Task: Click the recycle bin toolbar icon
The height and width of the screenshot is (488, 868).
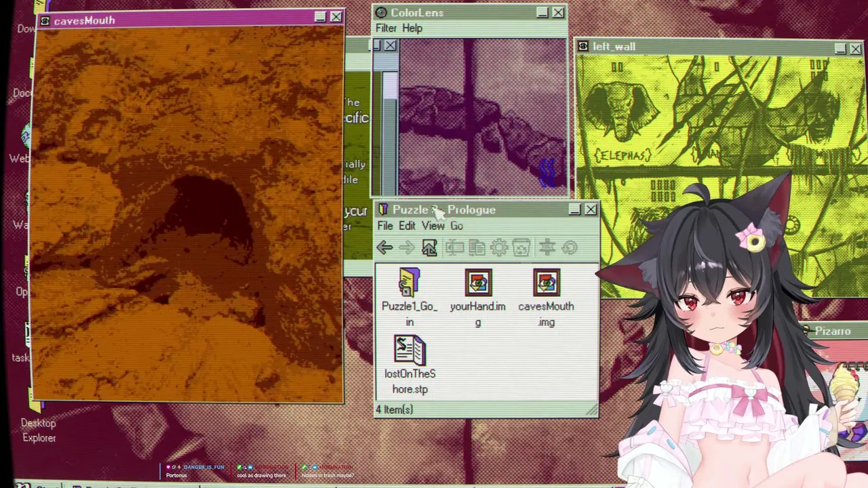Action: click(x=521, y=248)
